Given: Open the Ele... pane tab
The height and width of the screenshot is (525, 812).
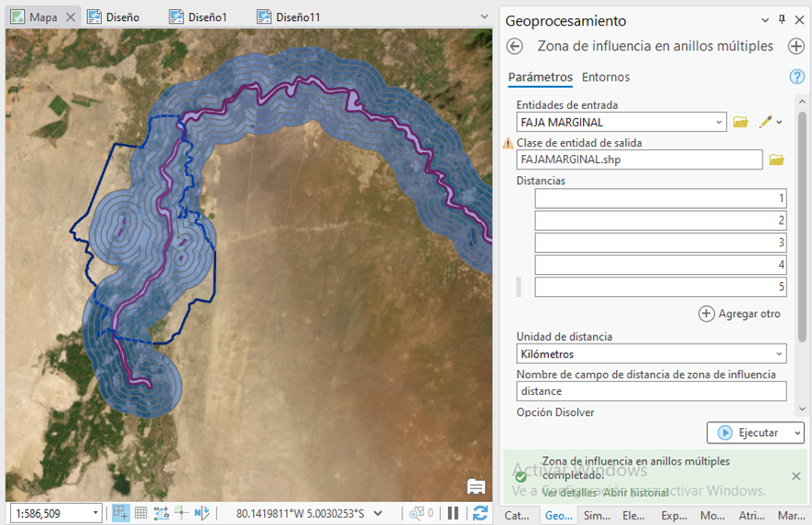Looking at the screenshot, I should point(633,515).
